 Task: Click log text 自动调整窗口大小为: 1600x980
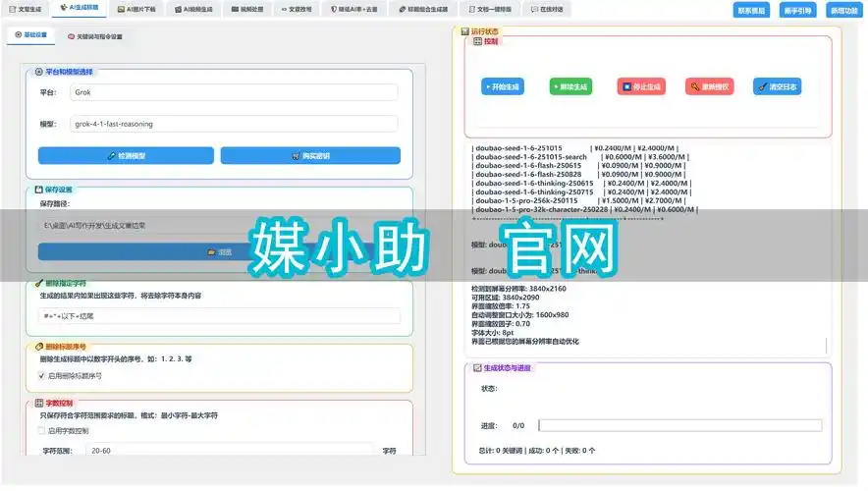(x=519, y=315)
